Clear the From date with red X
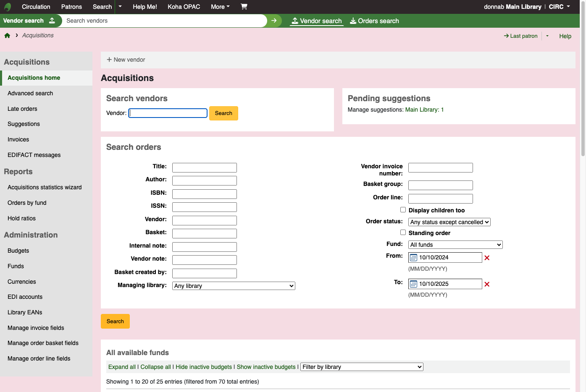586x392 pixels. pyautogui.click(x=487, y=258)
